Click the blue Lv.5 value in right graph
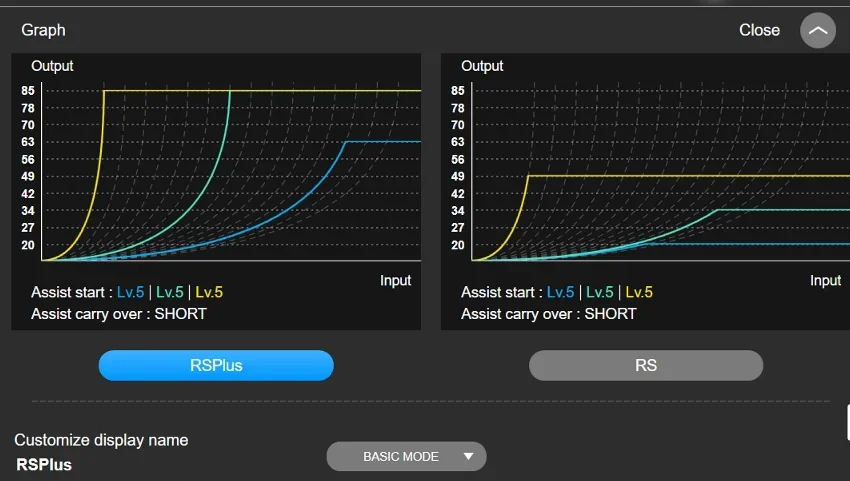 click(x=560, y=292)
